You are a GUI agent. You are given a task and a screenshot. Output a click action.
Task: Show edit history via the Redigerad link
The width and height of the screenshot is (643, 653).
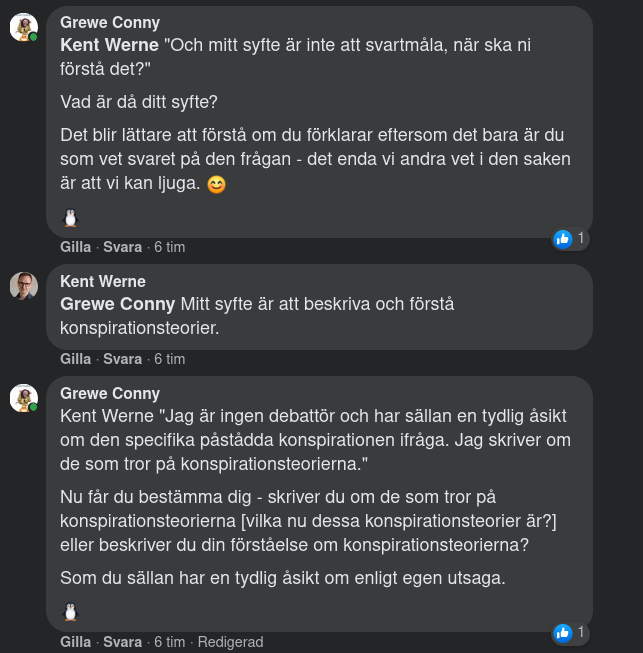(x=230, y=642)
